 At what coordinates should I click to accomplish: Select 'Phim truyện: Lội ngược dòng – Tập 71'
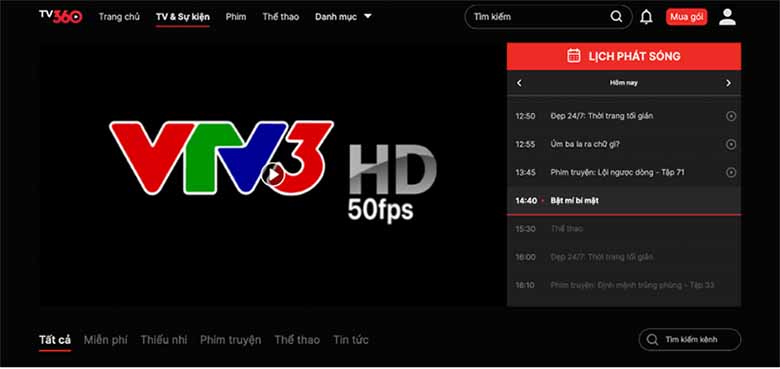coord(624,173)
